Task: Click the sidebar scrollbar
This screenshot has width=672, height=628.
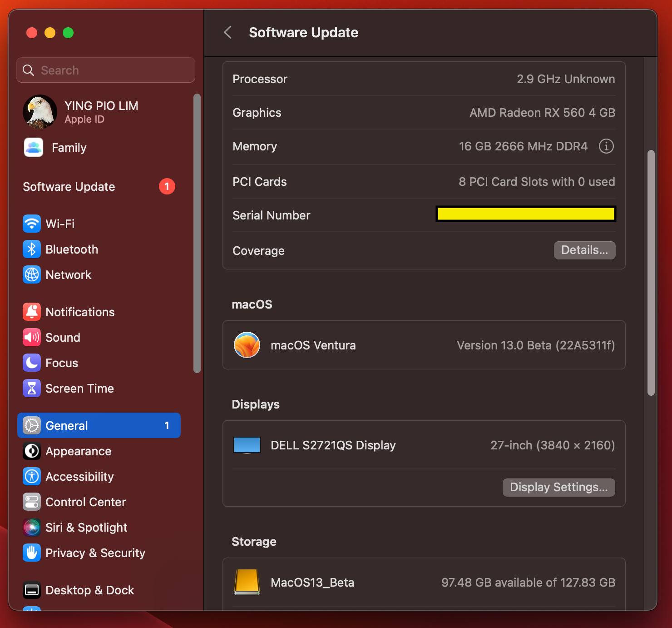Action: [197, 233]
